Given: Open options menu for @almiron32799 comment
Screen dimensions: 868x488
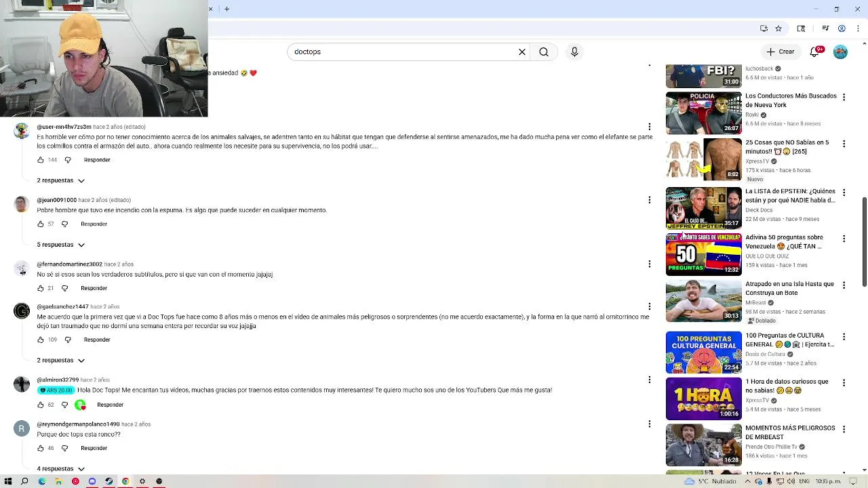Looking at the screenshot, I should click(649, 380).
